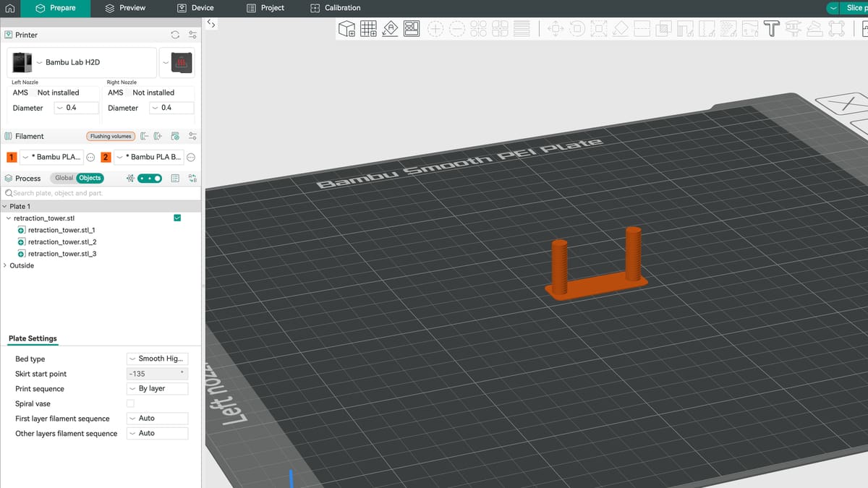Select the Lay on face tool

tap(621, 29)
